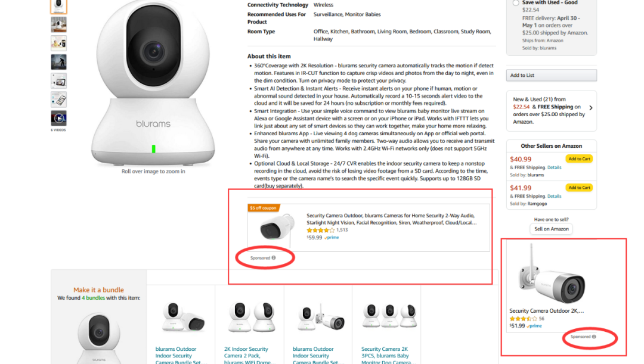
Task: Select the top product image thumbnail
Action: point(58,6)
